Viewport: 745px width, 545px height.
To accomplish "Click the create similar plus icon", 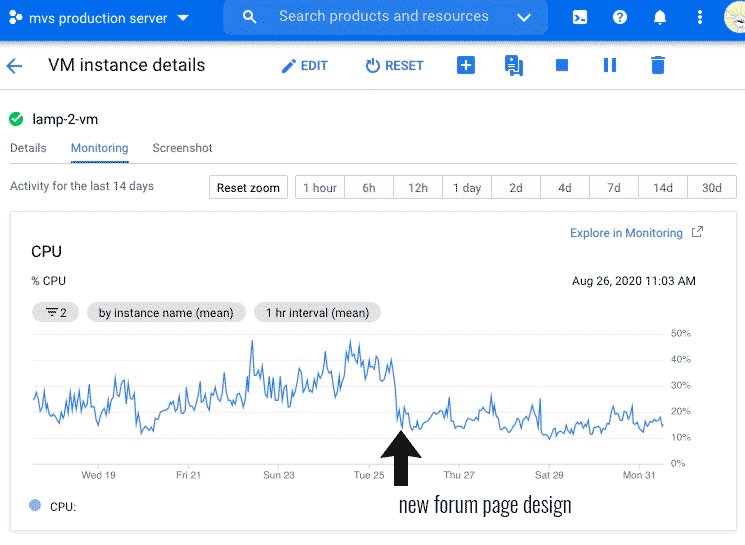I will point(466,65).
